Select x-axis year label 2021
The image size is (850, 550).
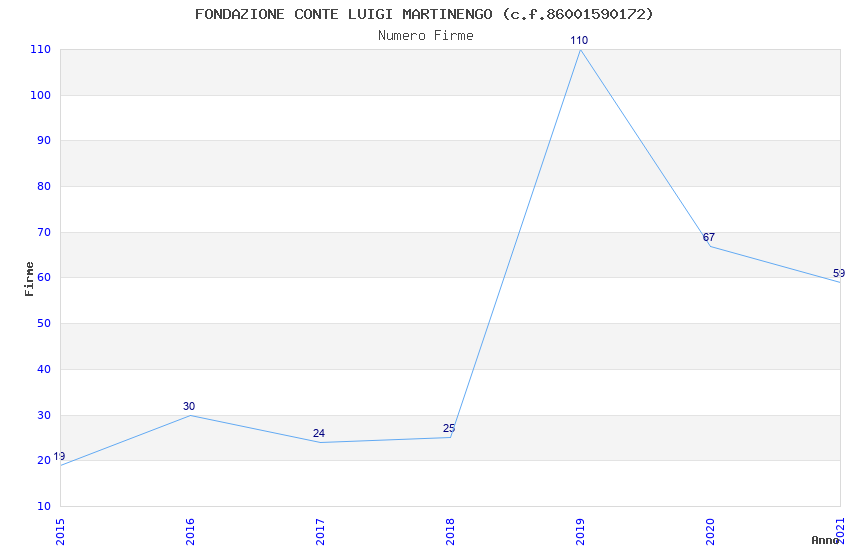coord(840,531)
